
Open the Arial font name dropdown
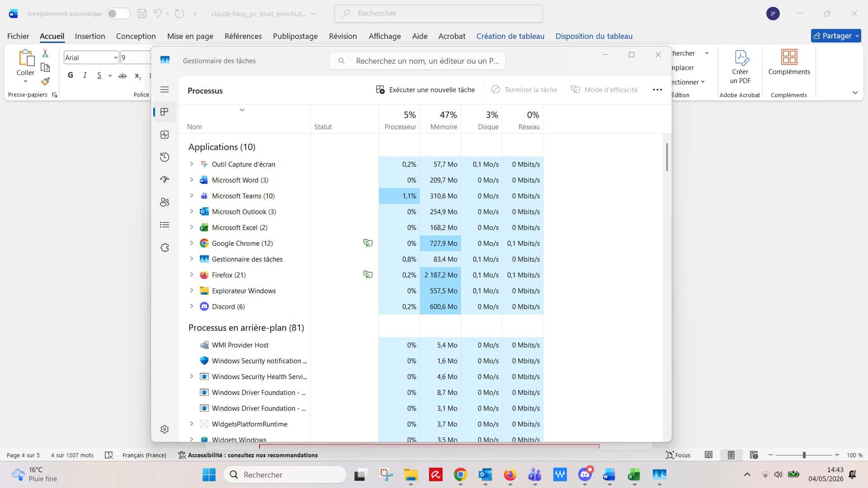point(116,57)
